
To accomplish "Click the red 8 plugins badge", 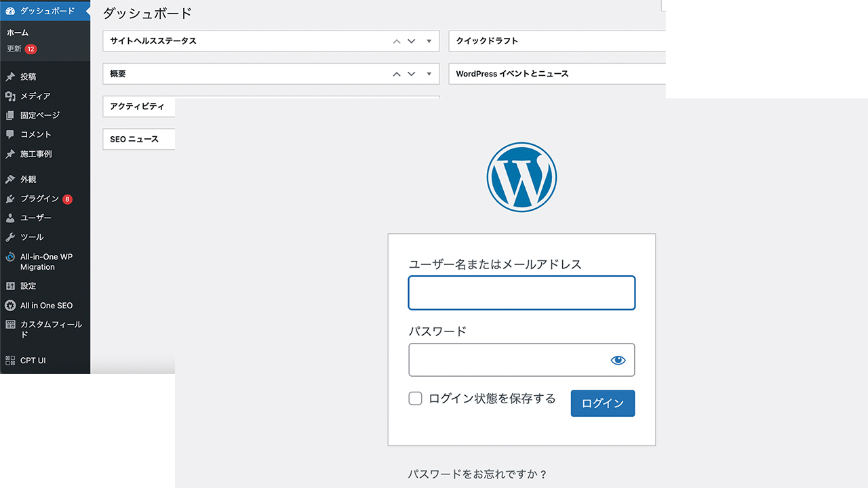I will tap(67, 199).
